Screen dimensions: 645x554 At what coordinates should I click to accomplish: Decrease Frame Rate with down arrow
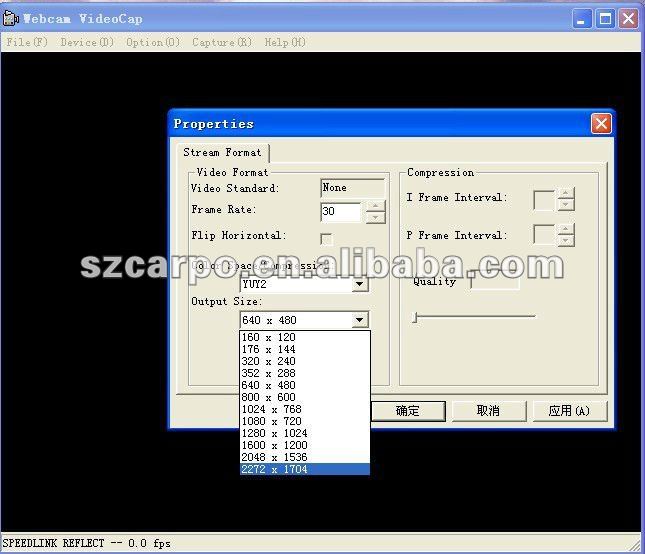tap(375, 218)
